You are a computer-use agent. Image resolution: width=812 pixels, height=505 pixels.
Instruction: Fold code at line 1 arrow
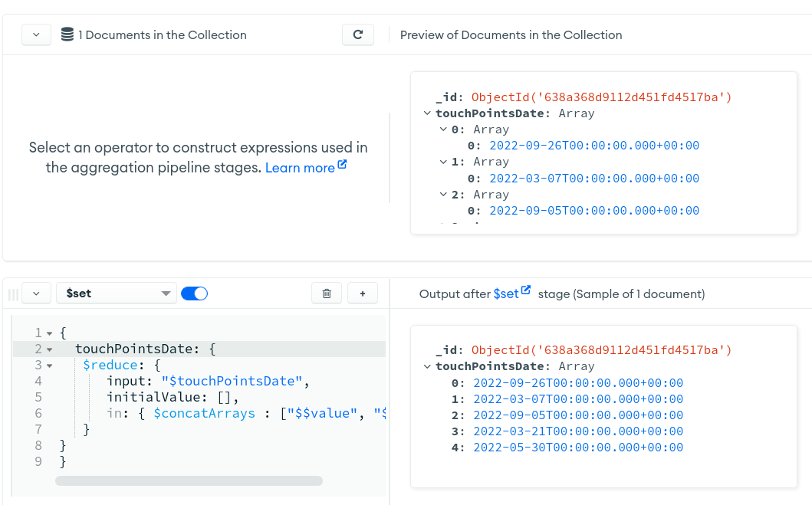coord(50,333)
